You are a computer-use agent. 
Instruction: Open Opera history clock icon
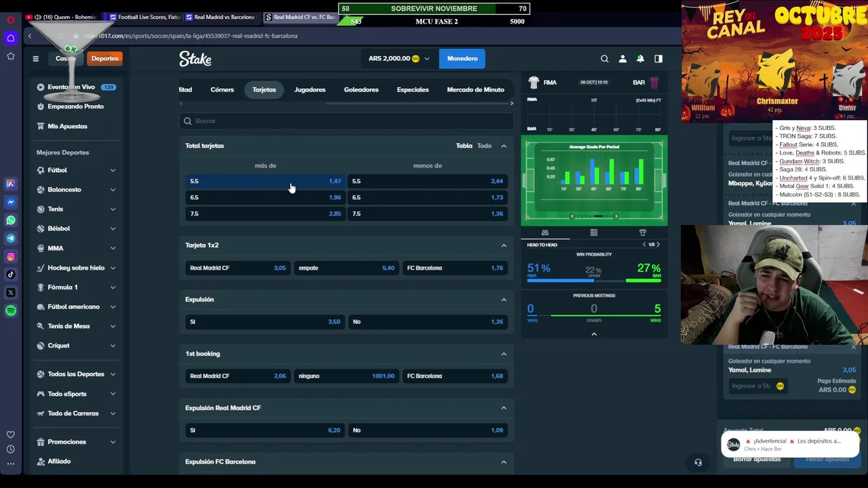pyautogui.click(x=10, y=449)
